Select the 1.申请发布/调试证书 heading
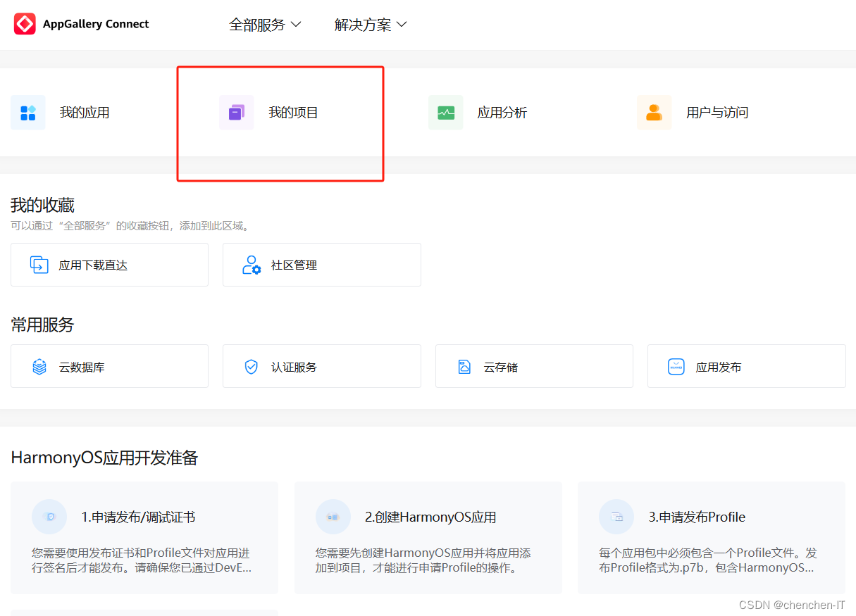The image size is (856, 616). (x=138, y=517)
